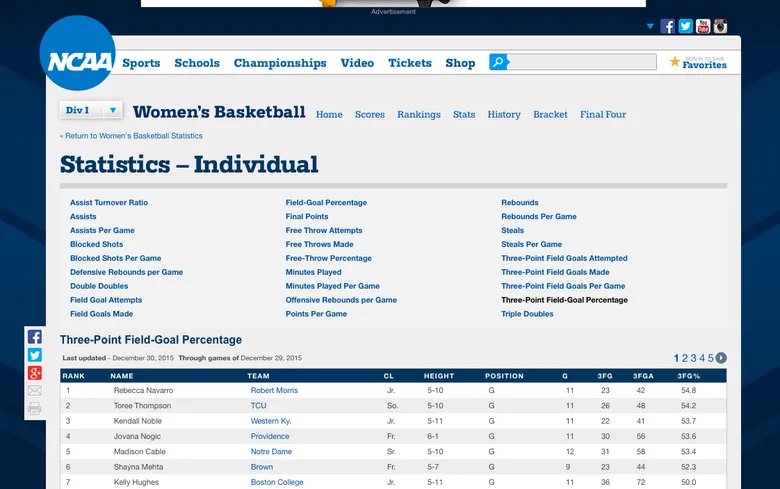Email this page using envelope icon

pyautogui.click(x=35, y=391)
